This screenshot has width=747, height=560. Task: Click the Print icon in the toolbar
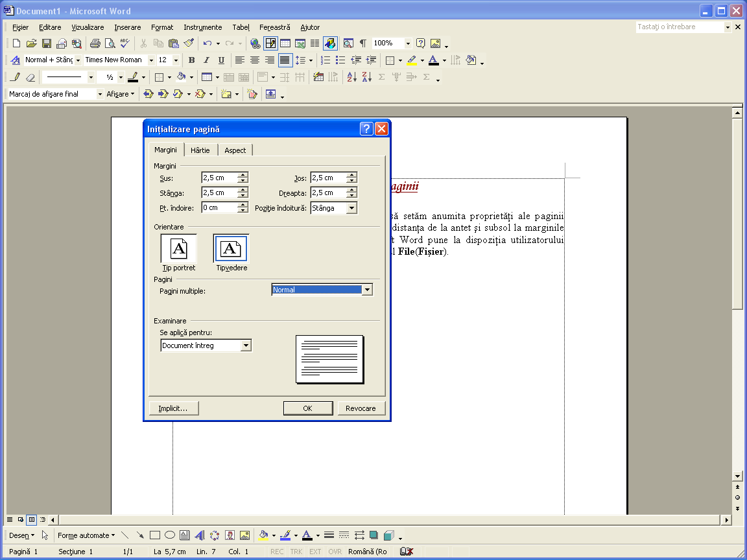[95, 43]
